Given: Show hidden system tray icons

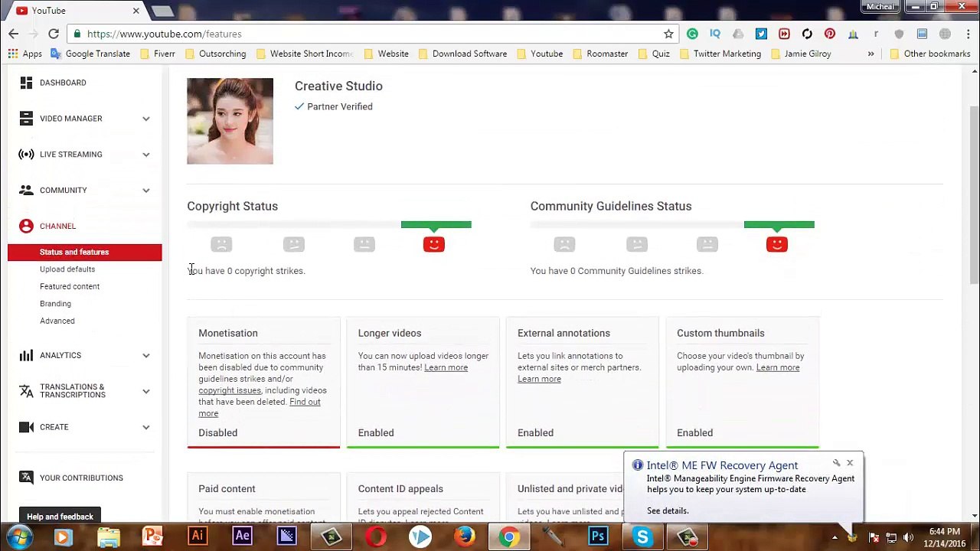Looking at the screenshot, I should (835, 537).
